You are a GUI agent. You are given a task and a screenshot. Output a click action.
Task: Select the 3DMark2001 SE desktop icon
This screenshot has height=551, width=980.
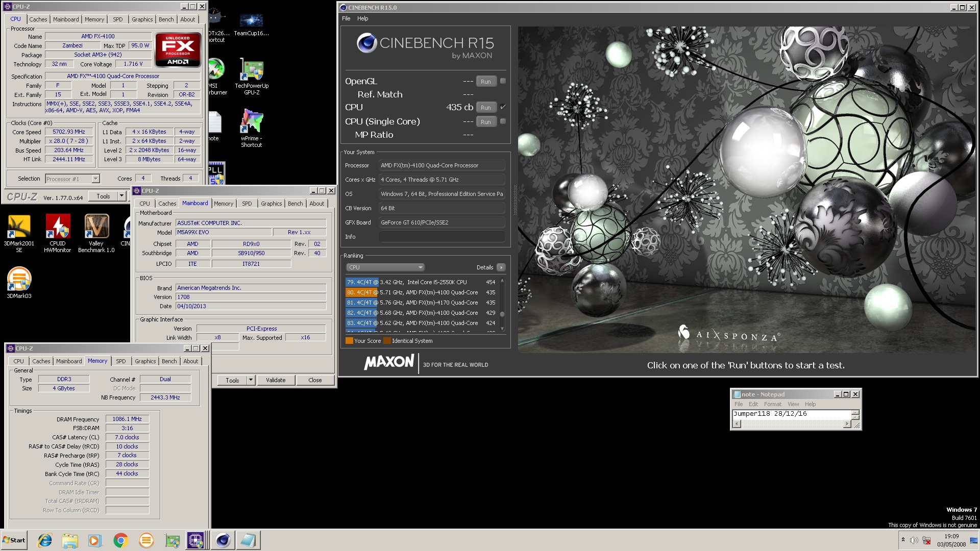click(x=19, y=234)
